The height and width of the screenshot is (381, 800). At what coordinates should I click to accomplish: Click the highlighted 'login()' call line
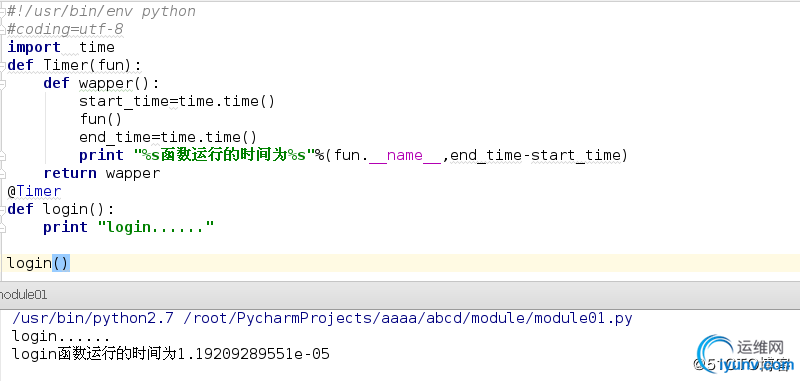pyautogui.click(x=400, y=263)
